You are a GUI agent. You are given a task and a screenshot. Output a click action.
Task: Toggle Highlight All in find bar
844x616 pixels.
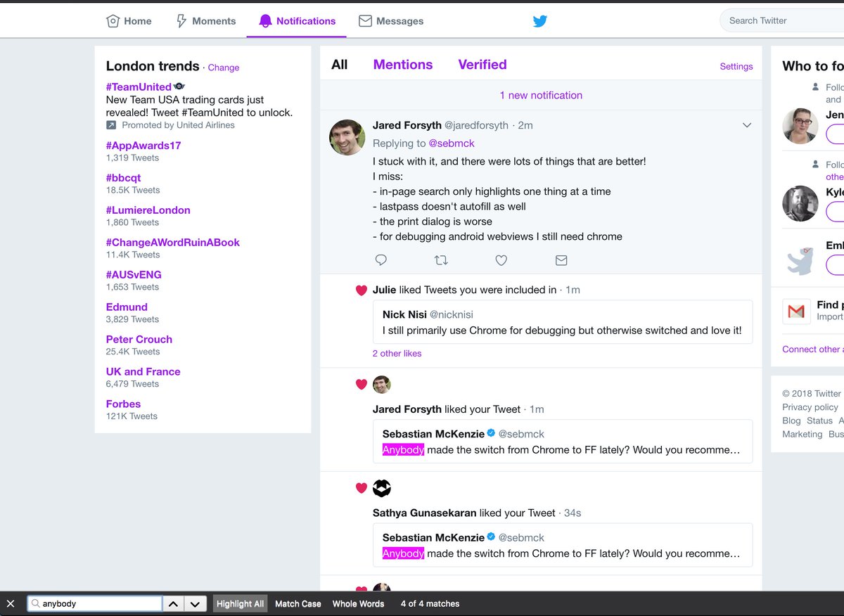(240, 603)
